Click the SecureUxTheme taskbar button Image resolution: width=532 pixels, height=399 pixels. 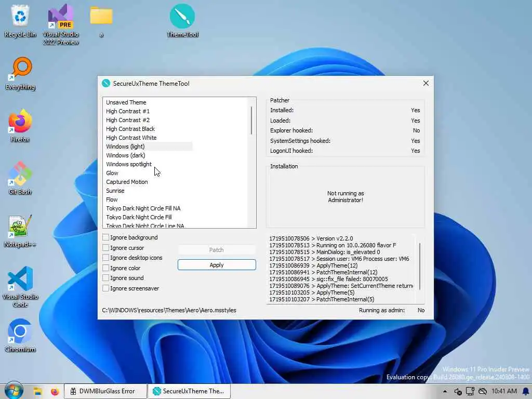[x=189, y=391]
